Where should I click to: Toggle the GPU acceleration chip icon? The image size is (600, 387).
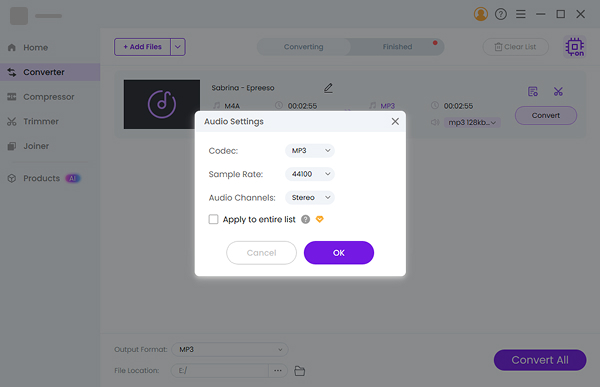coord(574,47)
